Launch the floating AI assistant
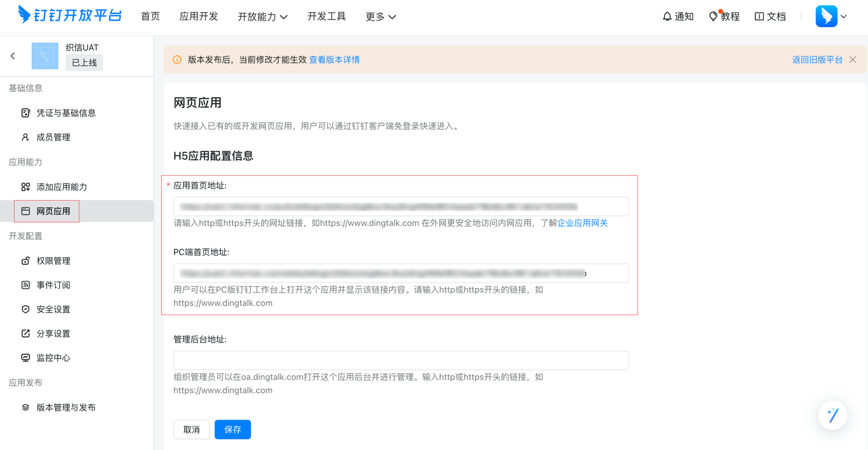This screenshot has height=450, width=868. pos(832,415)
